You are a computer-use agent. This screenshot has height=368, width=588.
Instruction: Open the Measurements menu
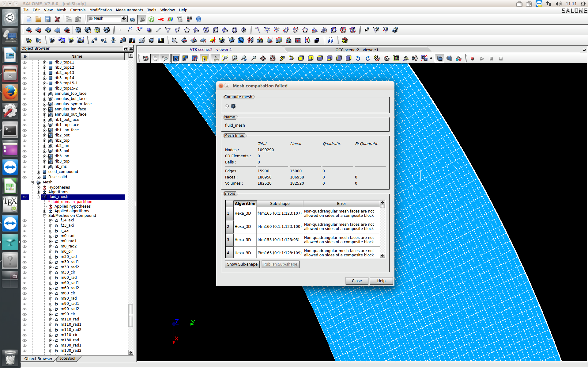[129, 10]
